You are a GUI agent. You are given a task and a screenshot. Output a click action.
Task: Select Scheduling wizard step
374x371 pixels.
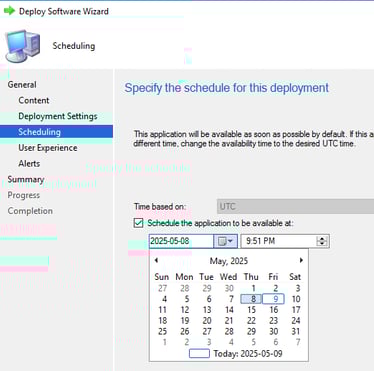click(x=56, y=132)
